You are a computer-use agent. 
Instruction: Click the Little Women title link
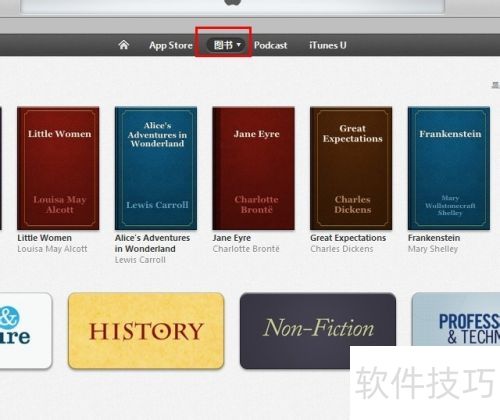pos(45,238)
